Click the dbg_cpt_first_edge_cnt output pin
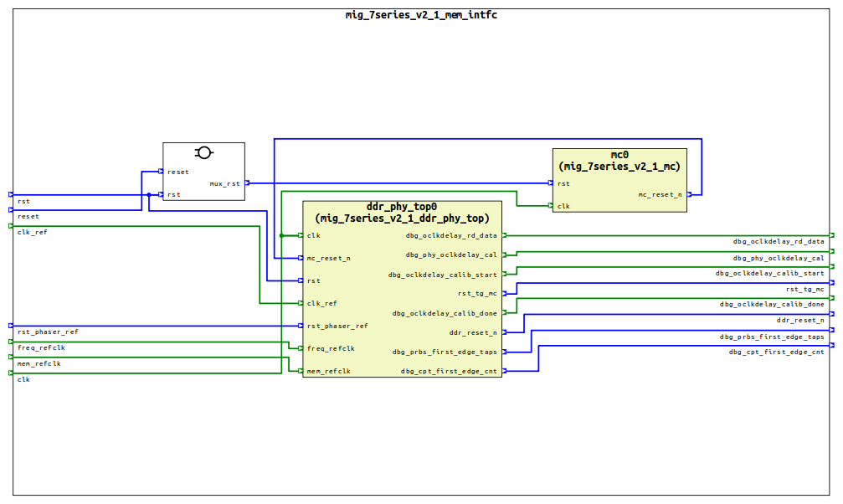Image resolution: width=843 pixels, height=504 pixels. click(x=504, y=371)
